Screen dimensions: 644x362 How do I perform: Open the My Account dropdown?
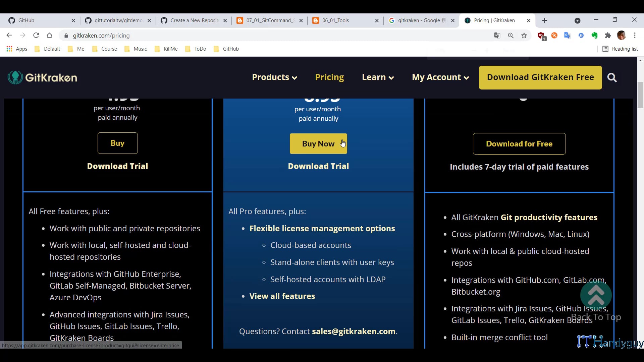coord(440,77)
